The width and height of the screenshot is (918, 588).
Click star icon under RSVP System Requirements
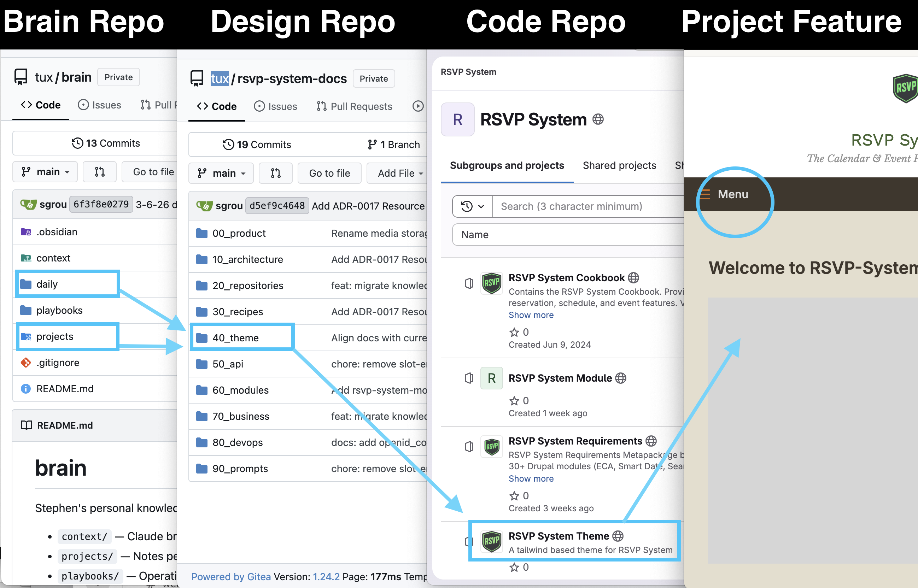coord(514,496)
